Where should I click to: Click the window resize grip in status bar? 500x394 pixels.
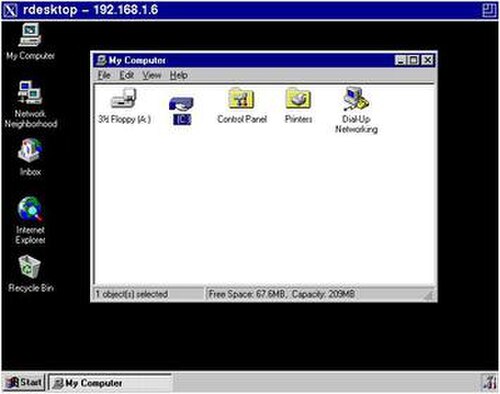click(x=429, y=294)
